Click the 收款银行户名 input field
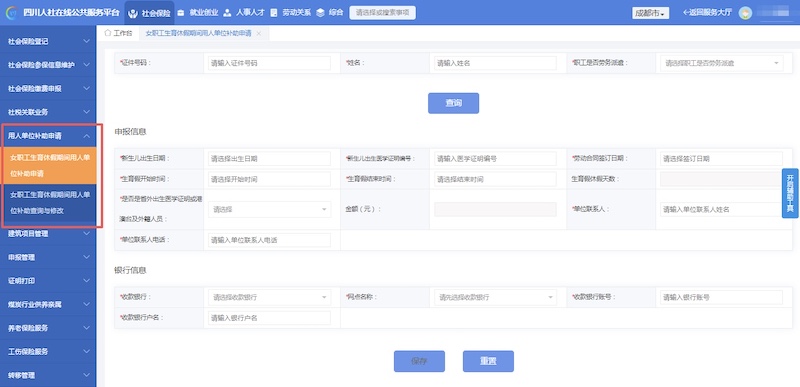The image size is (800, 387). click(269, 318)
